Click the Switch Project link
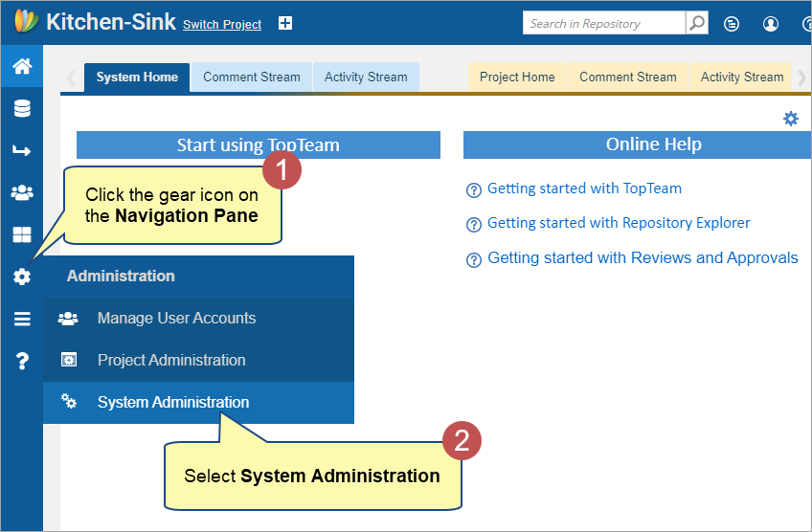This screenshot has width=812, height=532. point(222,24)
